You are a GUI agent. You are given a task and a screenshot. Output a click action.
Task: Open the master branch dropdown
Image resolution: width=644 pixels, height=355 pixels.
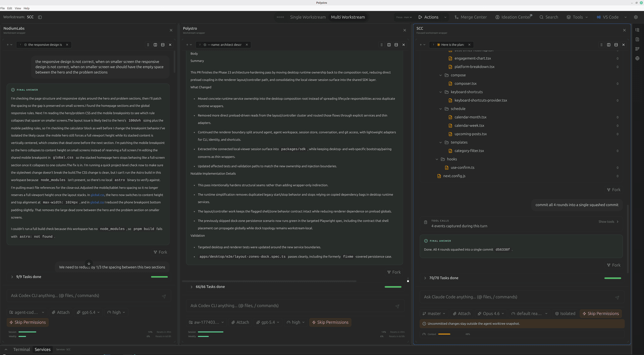point(434,314)
